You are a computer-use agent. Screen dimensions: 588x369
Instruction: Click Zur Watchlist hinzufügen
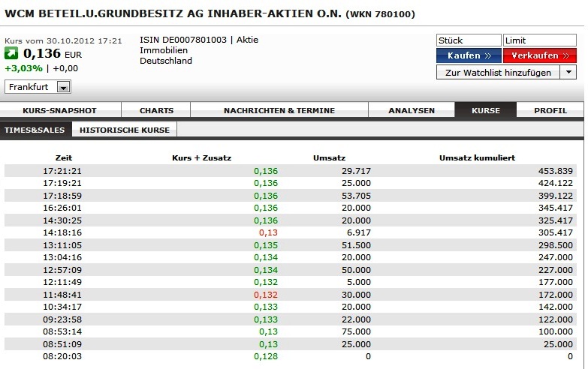coord(499,73)
